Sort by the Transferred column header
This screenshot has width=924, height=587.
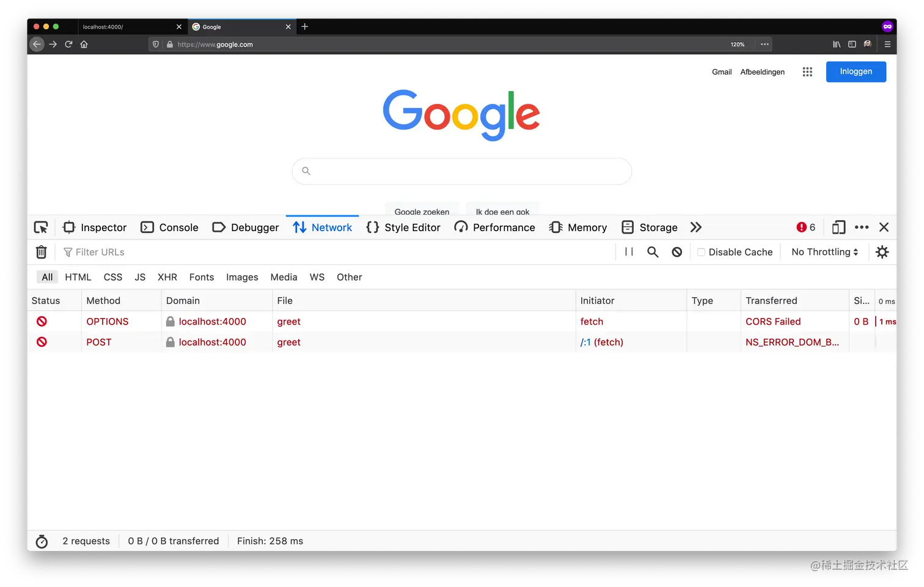coord(794,300)
